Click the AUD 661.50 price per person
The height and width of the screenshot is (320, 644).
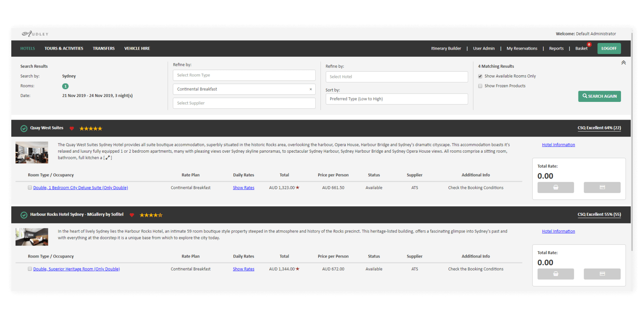pyautogui.click(x=333, y=188)
